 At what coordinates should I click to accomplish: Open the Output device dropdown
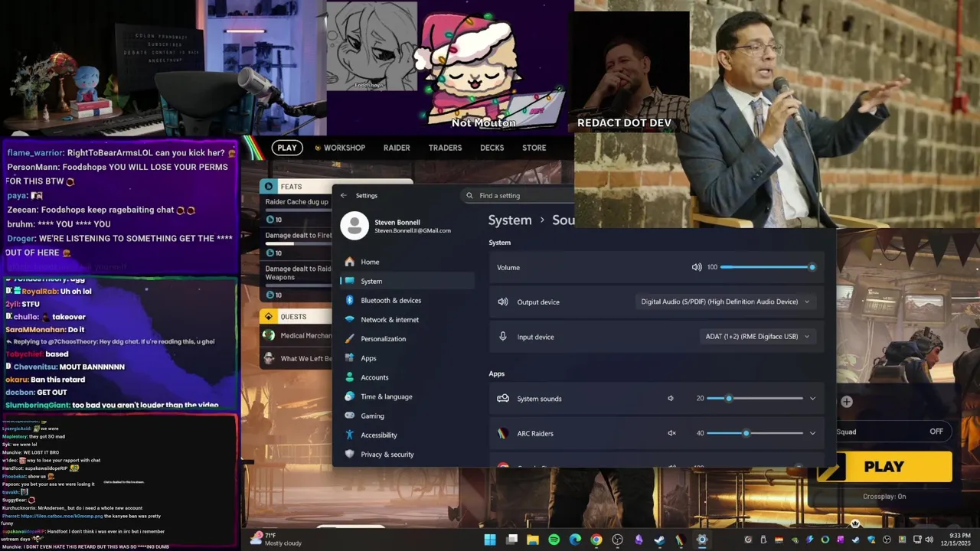[x=725, y=302]
